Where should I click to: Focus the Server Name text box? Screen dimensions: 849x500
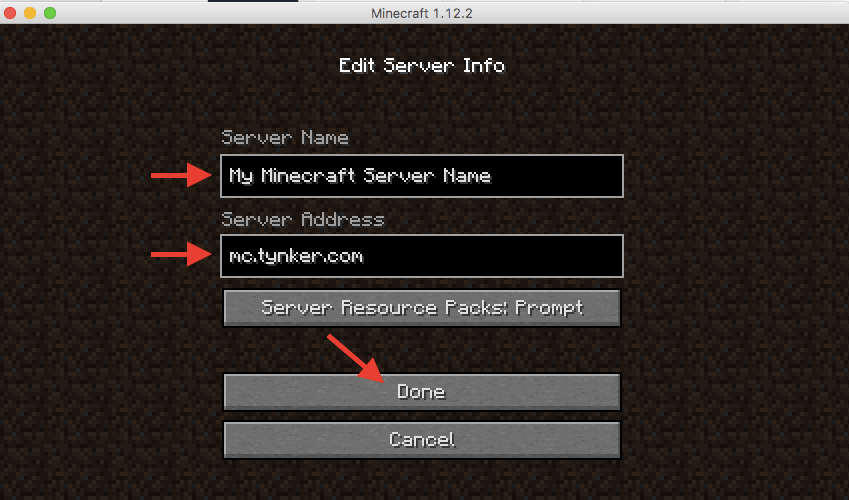pos(422,176)
